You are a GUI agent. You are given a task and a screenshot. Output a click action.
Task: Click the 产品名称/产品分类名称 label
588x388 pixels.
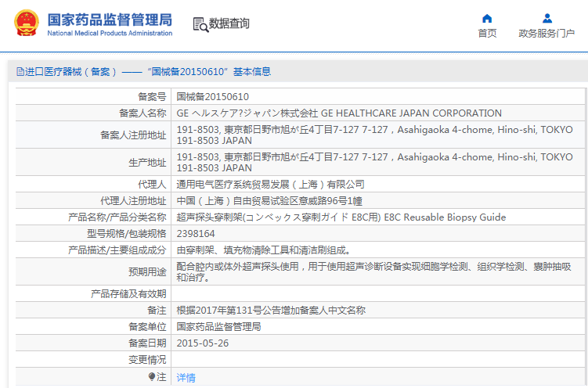click(117, 217)
